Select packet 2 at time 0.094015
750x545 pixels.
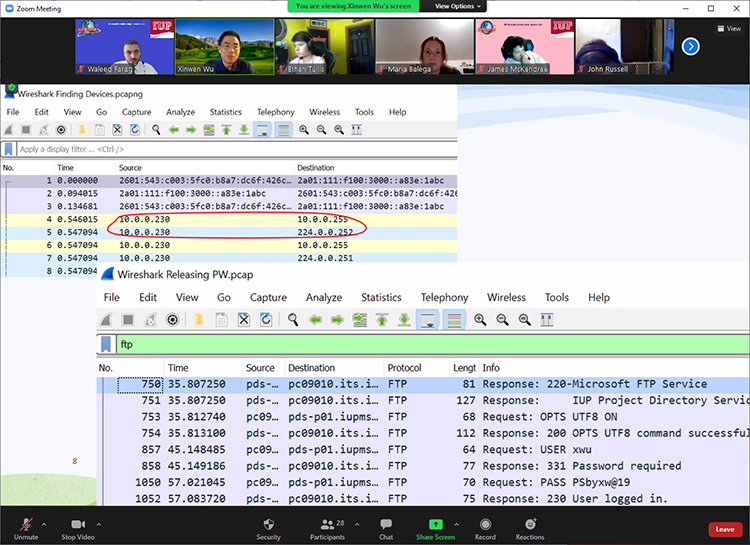[229, 193]
